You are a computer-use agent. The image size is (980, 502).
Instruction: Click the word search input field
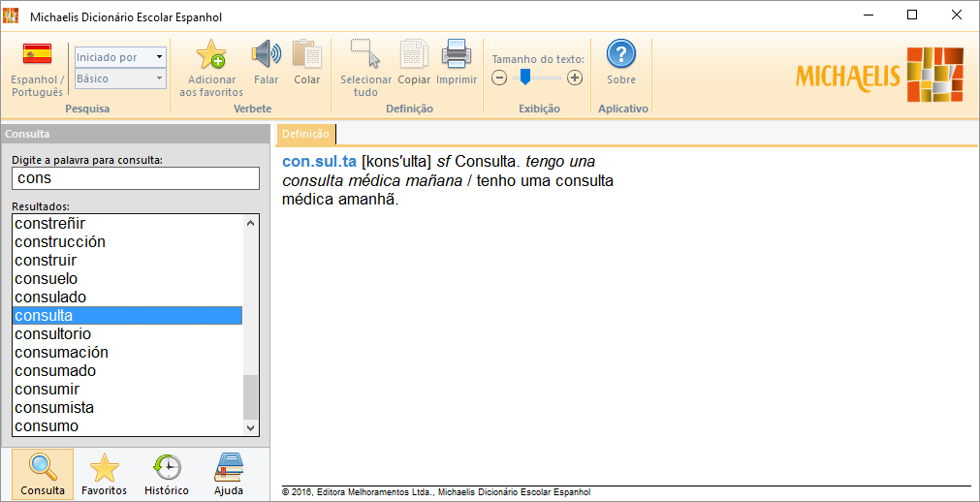(136, 178)
